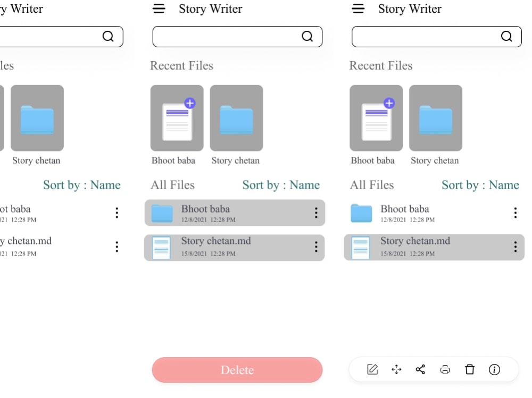
Task: Click 'Recent Files' heading on the Delete-button screen
Action: 181,65
